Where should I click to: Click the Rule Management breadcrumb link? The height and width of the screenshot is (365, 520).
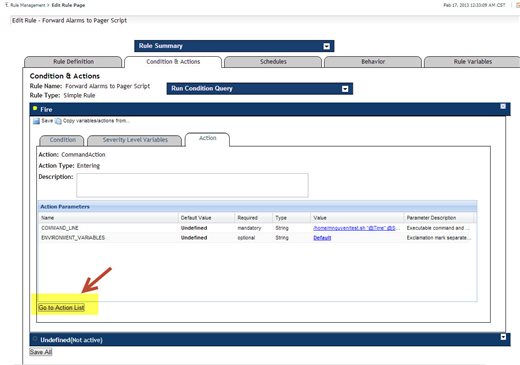tap(28, 5)
